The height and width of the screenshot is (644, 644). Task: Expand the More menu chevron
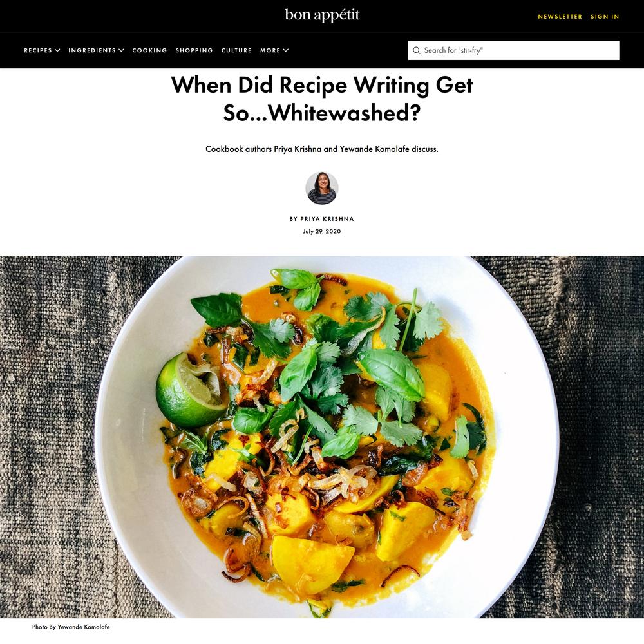click(x=286, y=50)
